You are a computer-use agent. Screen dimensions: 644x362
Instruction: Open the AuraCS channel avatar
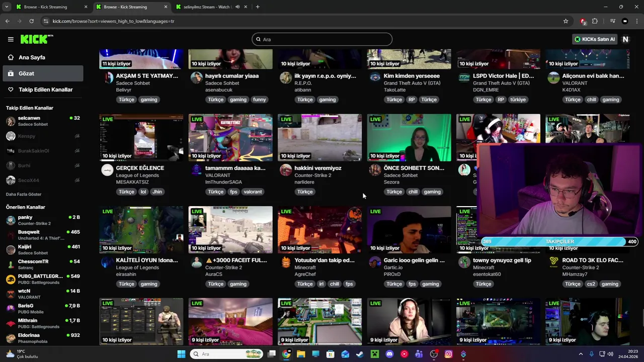[x=196, y=262]
